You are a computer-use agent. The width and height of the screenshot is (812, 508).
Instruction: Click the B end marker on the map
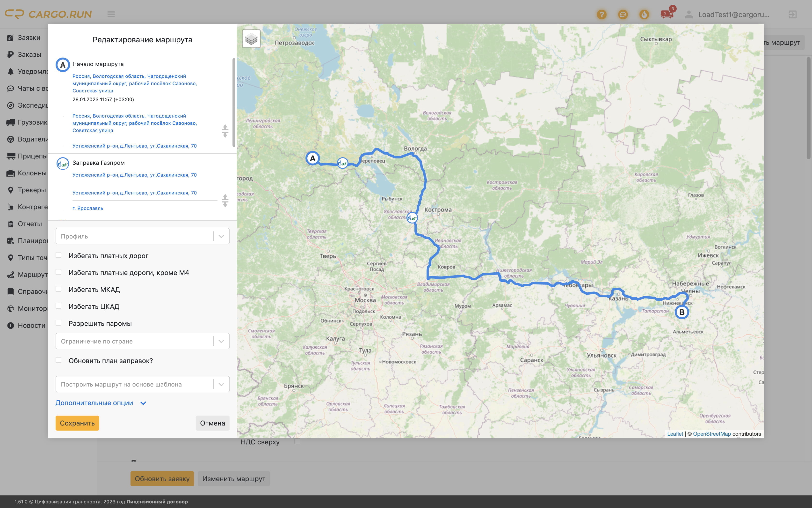[x=681, y=312]
